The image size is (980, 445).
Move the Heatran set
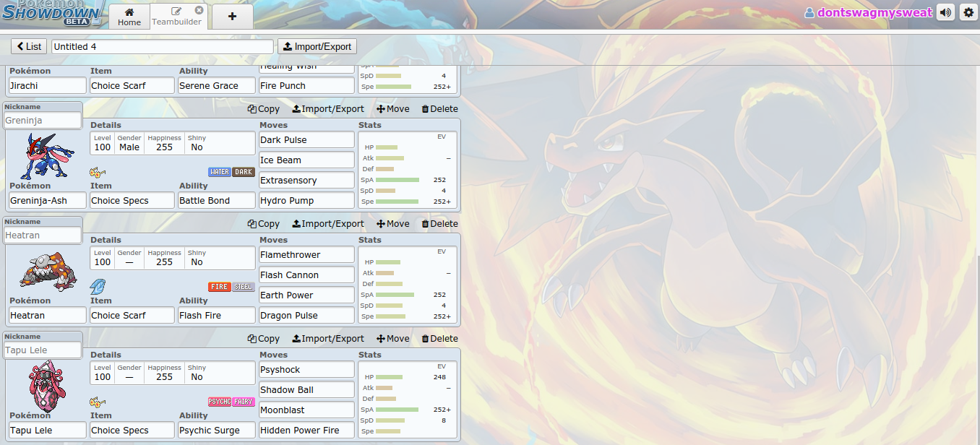pos(393,224)
